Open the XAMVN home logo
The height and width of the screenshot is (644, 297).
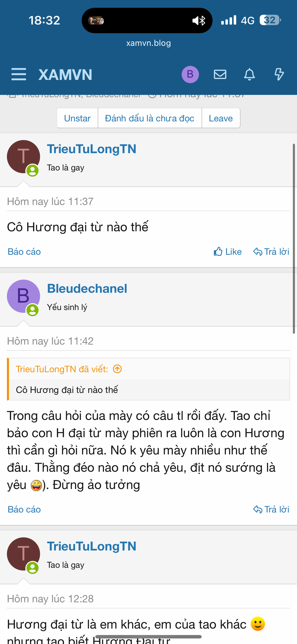65,74
